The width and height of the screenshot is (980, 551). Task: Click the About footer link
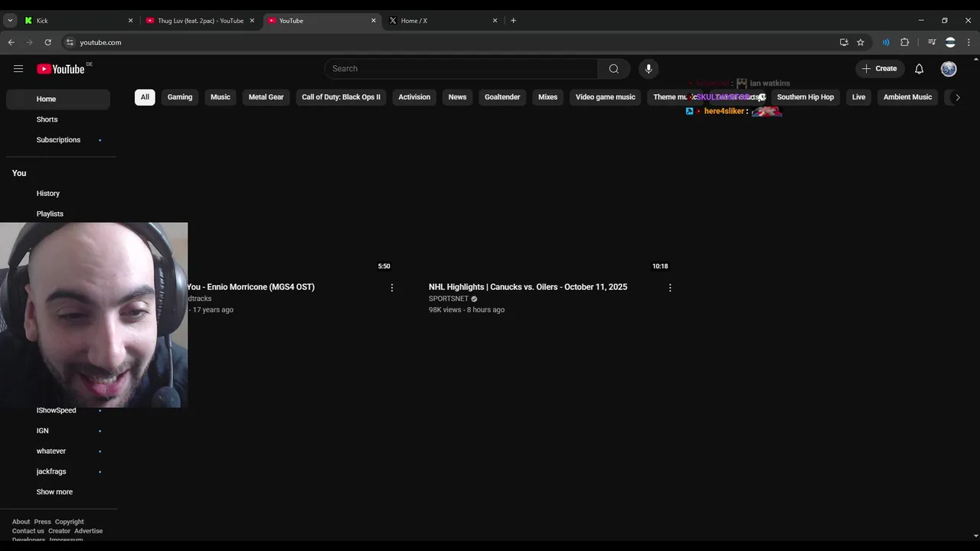21,522
